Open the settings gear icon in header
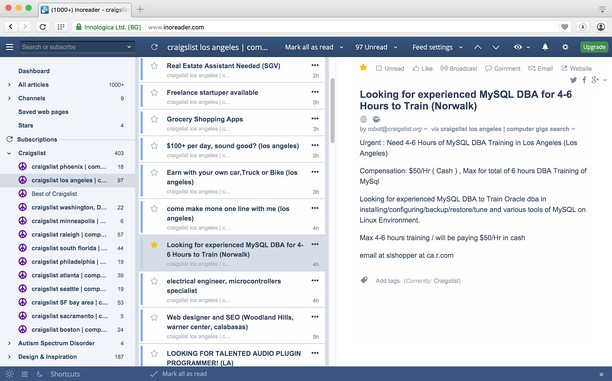The height and width of the screenshot is (381, 612). [x=565, y=47]
